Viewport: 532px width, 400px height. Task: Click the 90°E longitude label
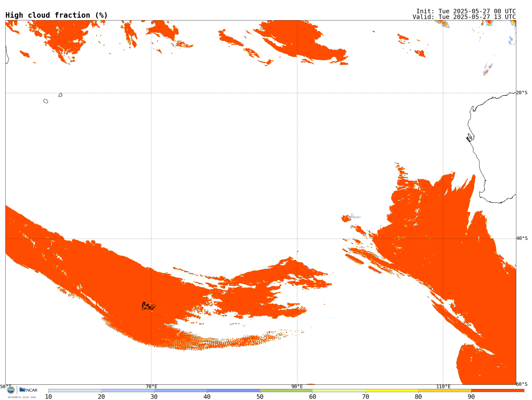pyautogui.click(x=297, y=386)
